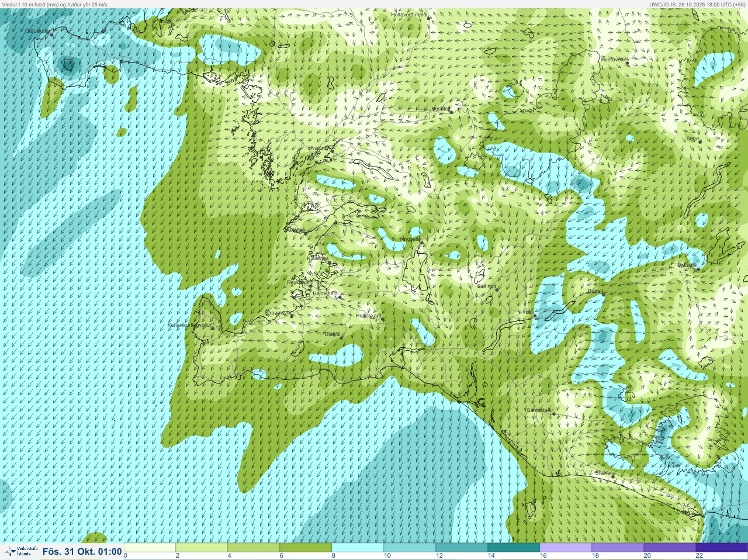Viewport: 748px width, 560px height.
Task: Click the Veðurstofa Íslands logo
Action: point(20,551)
